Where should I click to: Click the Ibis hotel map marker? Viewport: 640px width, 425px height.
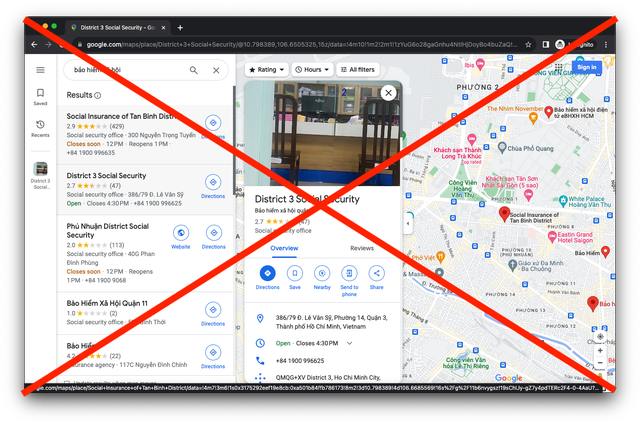click(480, 64)
